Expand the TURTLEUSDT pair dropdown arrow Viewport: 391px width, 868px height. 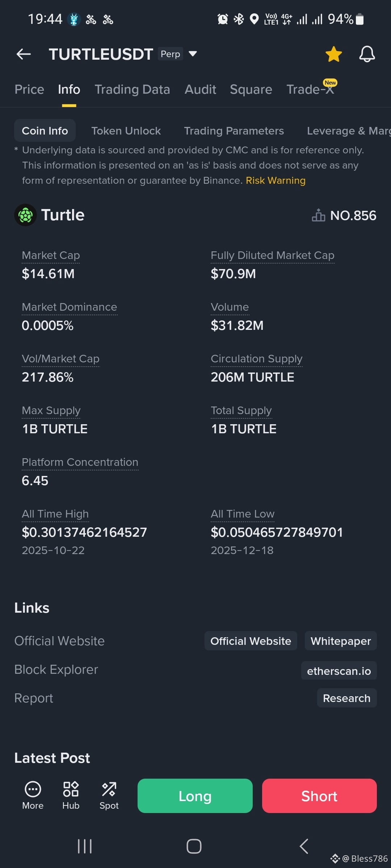click(193, 54)
